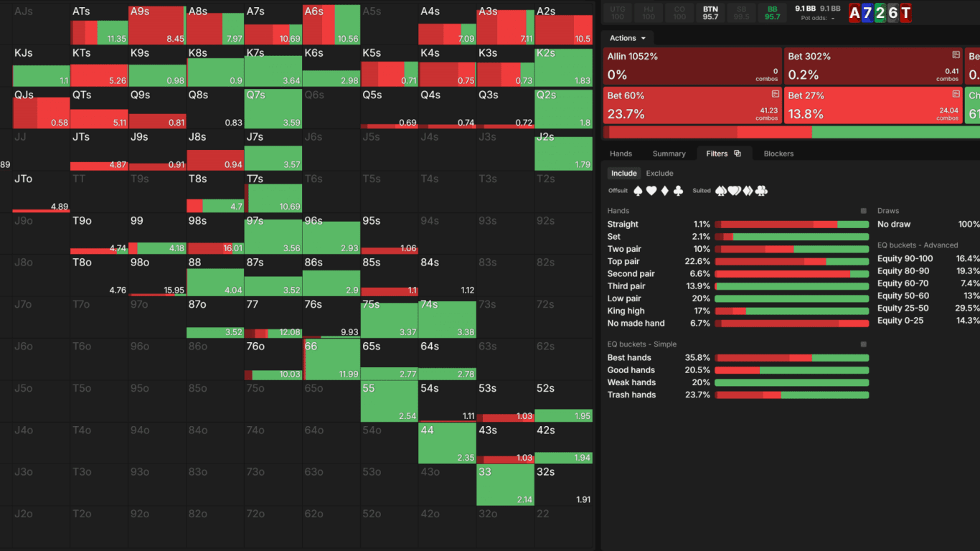Filter by offsuit spade icon

coord(639,191)
